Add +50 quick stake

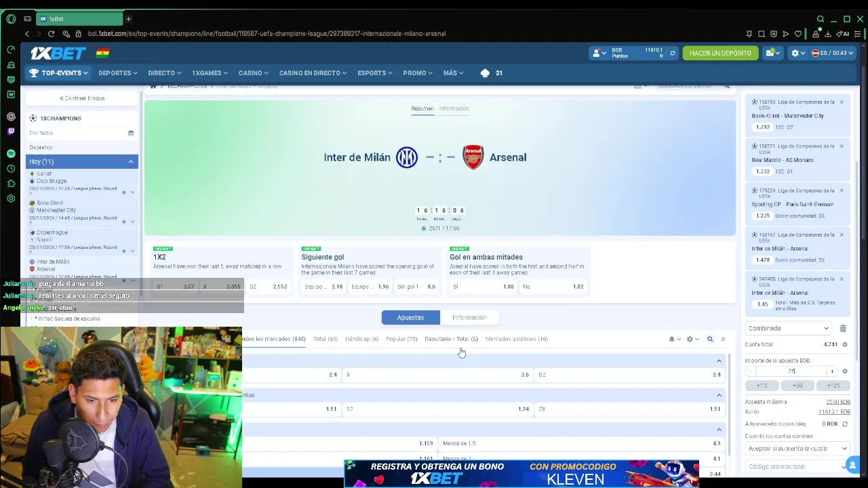coord(797,386)
